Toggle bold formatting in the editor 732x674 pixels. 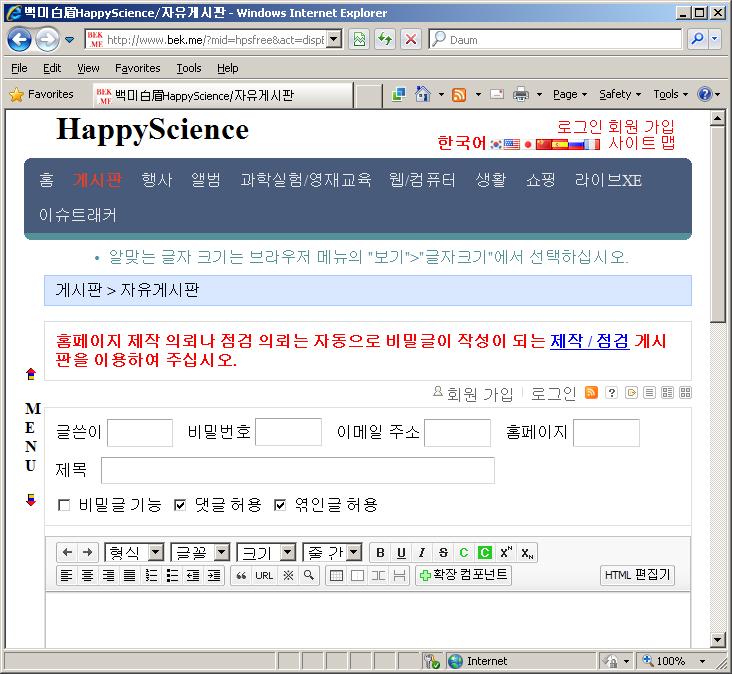tap(380, 553)
